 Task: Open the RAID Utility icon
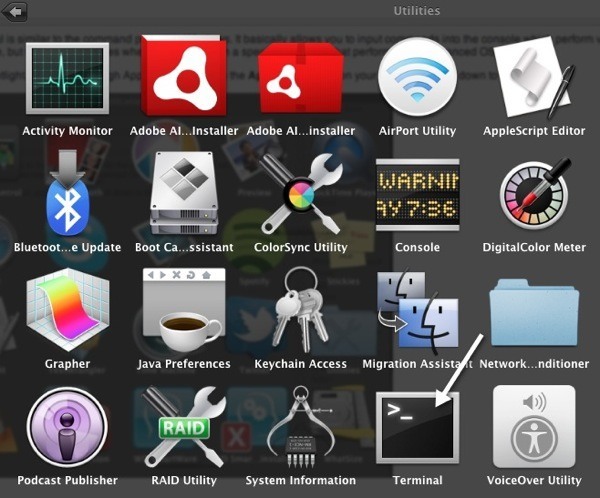pos(184,427)
